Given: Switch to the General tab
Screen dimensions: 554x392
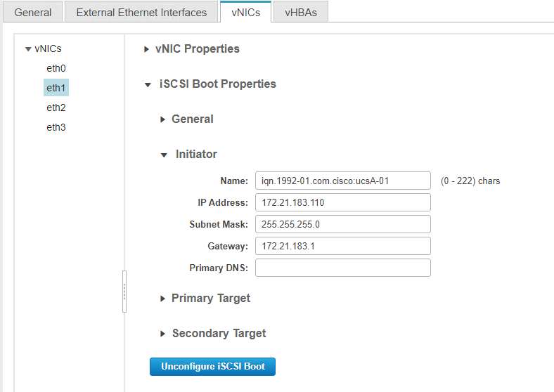Looking at the screenshot, I should tap(32, 12).
